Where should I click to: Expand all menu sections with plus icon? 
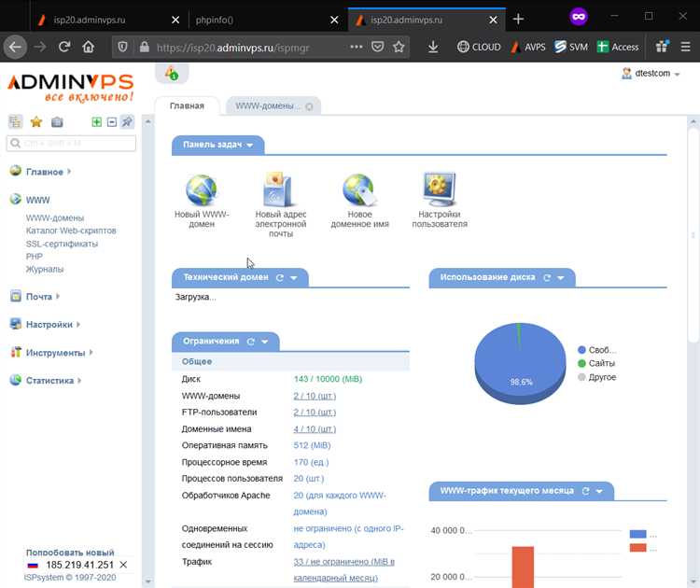coord(96,122)
